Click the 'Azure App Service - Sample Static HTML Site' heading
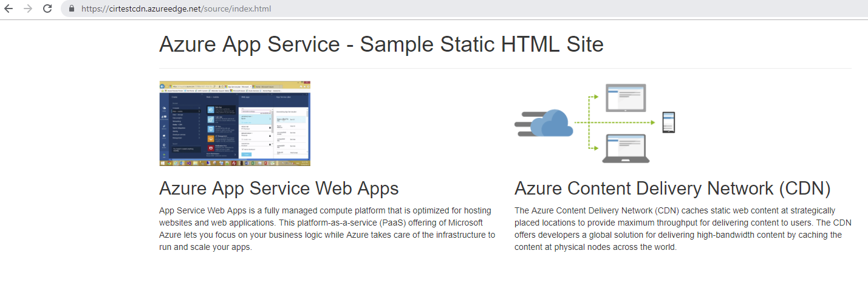Image resolution: width=868 pixels, height=287 pixels. [x=381, y=44]
